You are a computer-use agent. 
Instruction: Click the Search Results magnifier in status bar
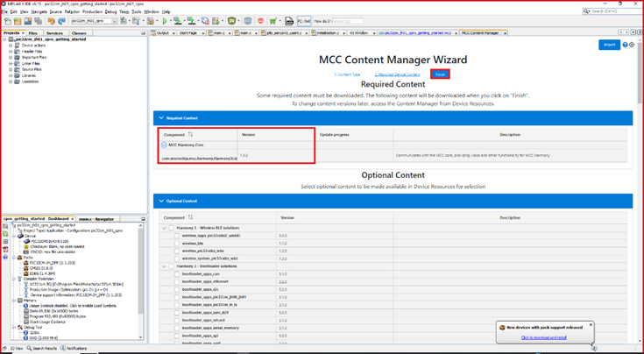pos(29,348)
